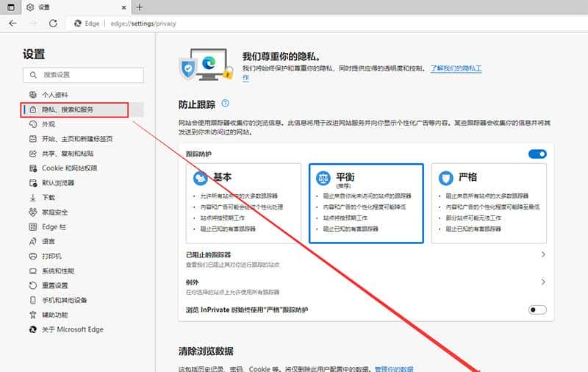Click the 打印机 printer icon
Image resolution: width=588 pixels, height=372 pixels.
click(x=33, y=256)
